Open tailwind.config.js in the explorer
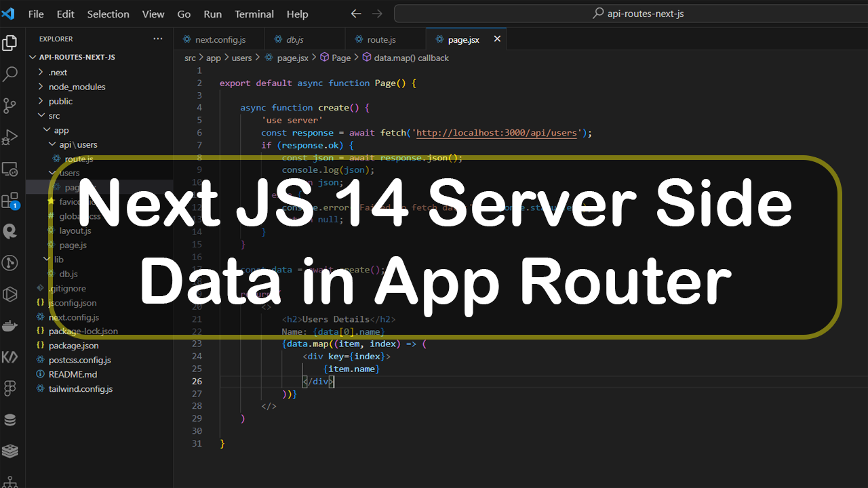This screenshot has width=868, height=488. (99, 389)
